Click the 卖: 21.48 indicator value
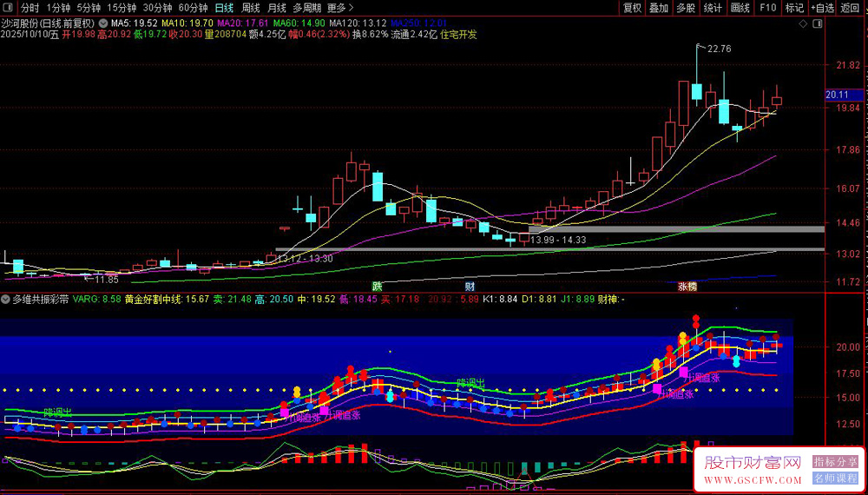Screen dimensions: 868x495 pyautogui.click(x=233, y=300)
